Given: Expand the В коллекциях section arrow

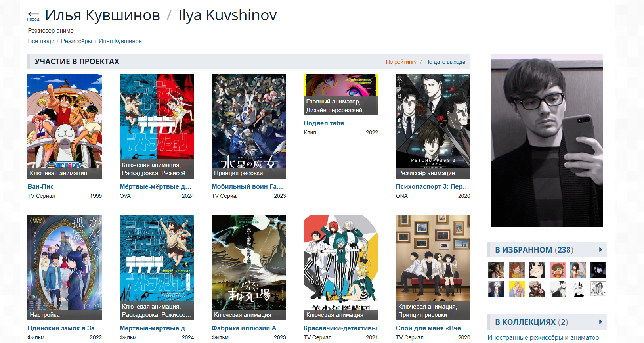Looking at the screenshot, I should [600, 322].
